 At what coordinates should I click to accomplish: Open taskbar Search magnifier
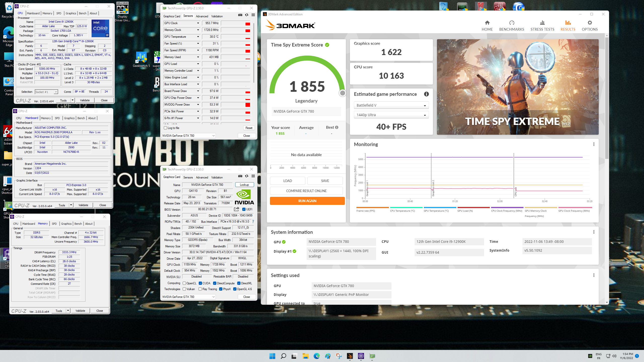[283, 356]
